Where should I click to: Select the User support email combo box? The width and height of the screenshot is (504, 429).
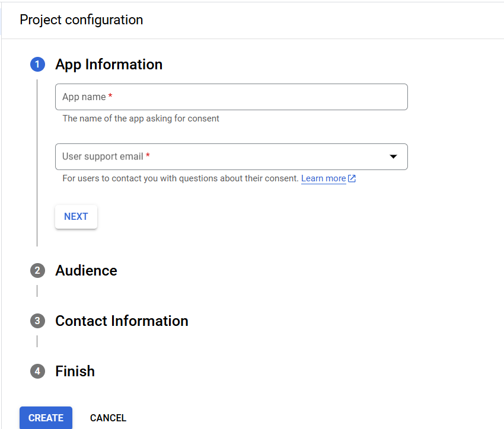(231, 156)
